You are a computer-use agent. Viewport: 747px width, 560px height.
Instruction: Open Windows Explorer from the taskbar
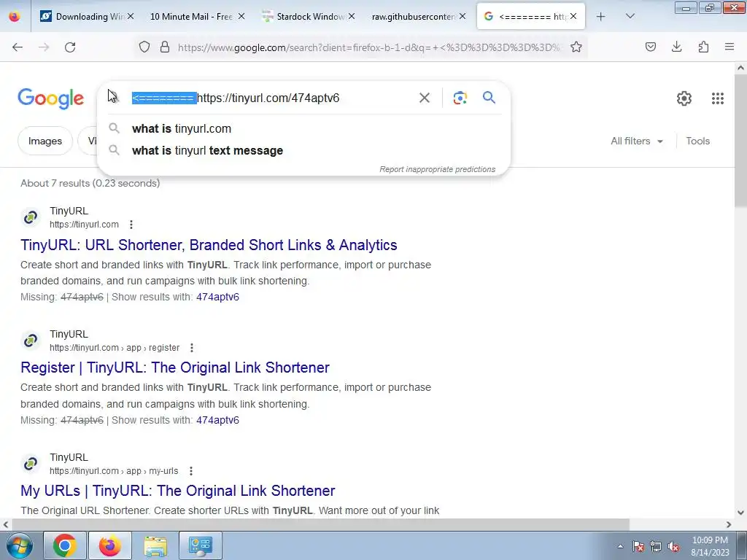tap(155, 545)
